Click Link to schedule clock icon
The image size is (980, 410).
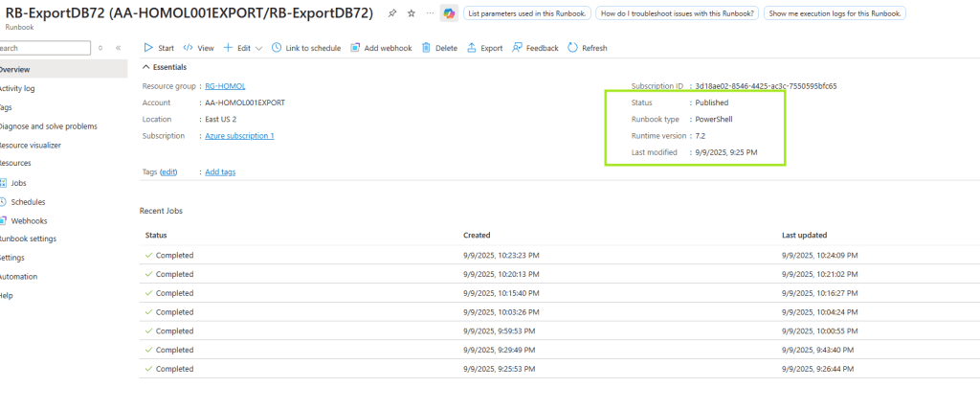pyautogui.click(x=277, y=48)
